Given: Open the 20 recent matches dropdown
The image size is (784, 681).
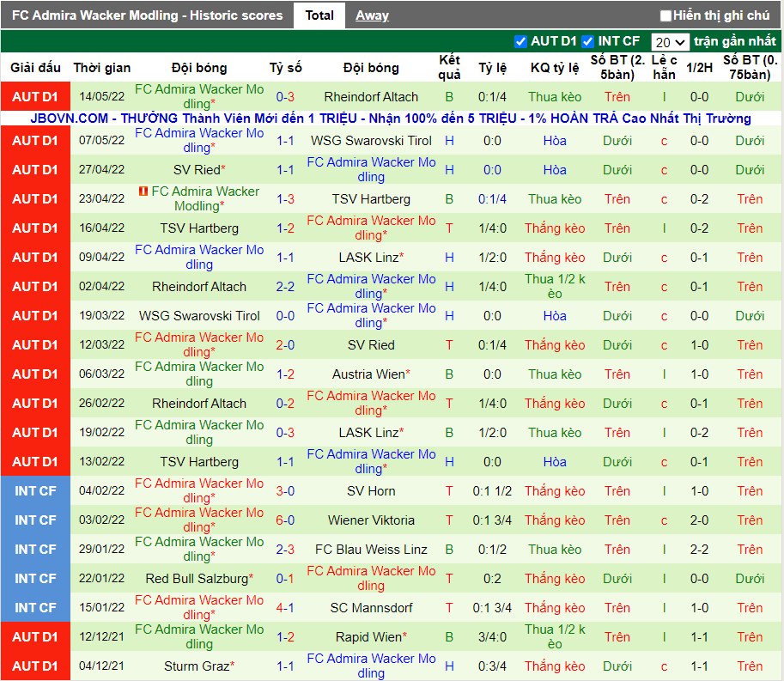Looking at the screenshot, I should pyautogui.click(x=670, y=42).
